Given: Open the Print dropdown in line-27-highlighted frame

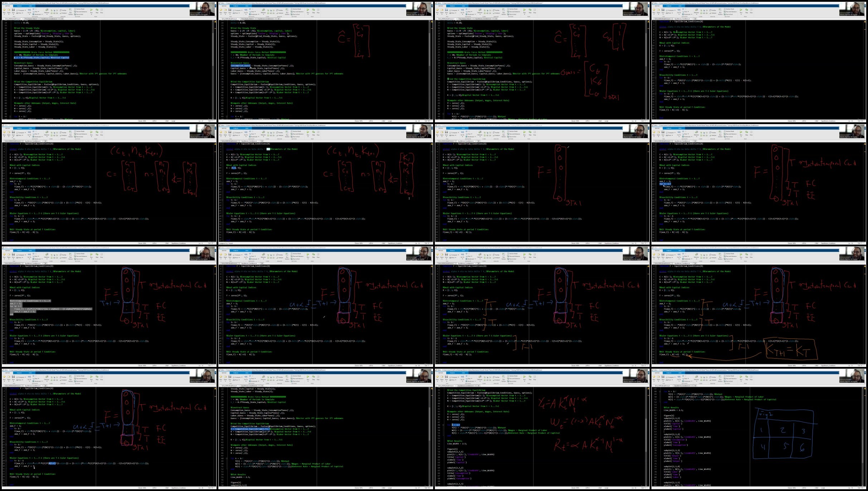Looking at the screenshot, I should tap(20, 13).
